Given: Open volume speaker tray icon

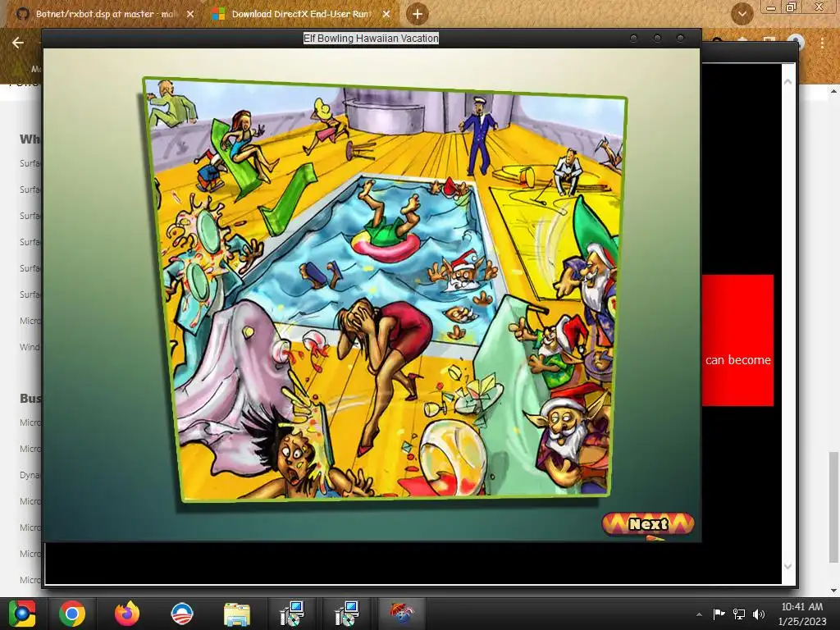Looking at the screenshot, I should pos(759,614).
